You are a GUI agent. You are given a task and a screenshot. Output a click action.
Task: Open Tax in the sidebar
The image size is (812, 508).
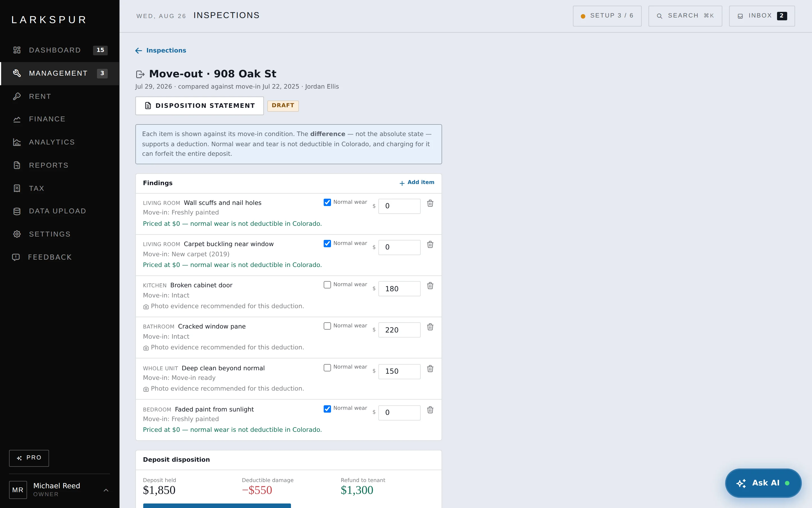60,188
